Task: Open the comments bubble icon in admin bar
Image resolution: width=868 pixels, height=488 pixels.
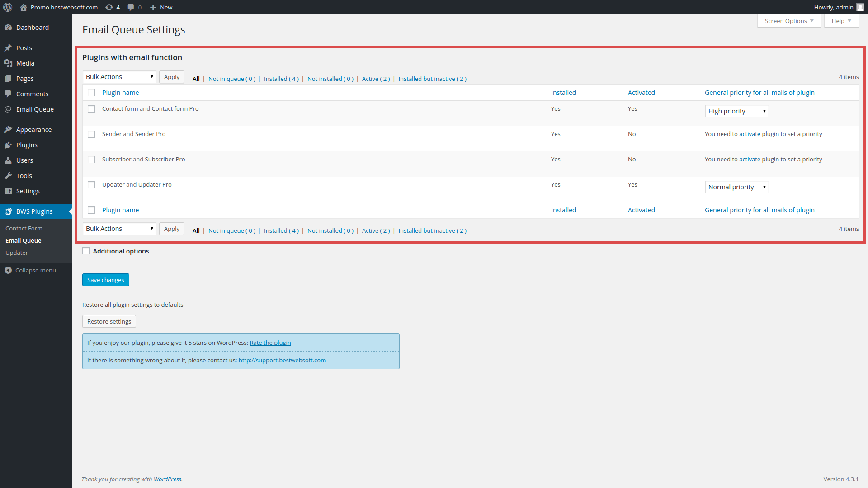Action: click(x=131, y=7)
